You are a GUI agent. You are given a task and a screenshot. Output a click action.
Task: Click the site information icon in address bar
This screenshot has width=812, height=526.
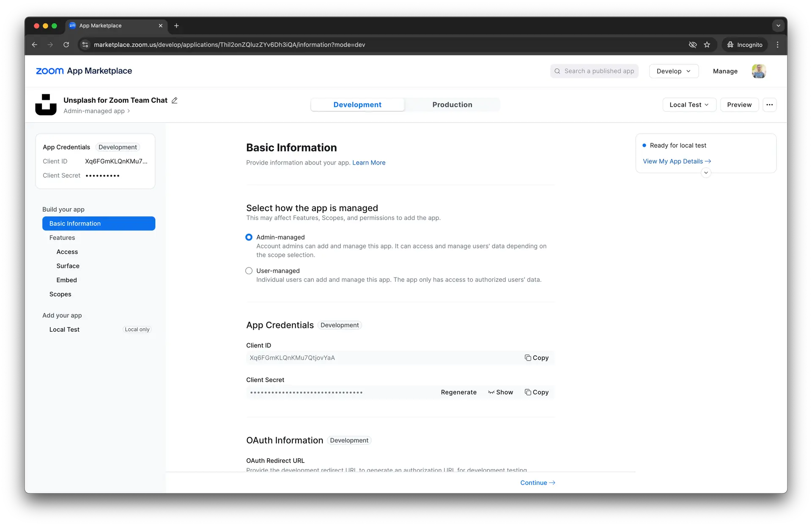click(x=85, y=45)
